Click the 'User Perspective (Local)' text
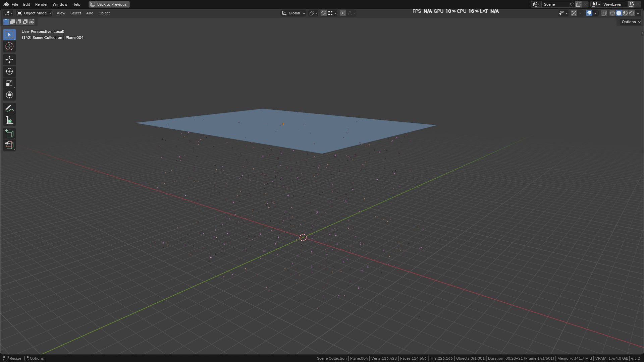 (x=43, y=32)
